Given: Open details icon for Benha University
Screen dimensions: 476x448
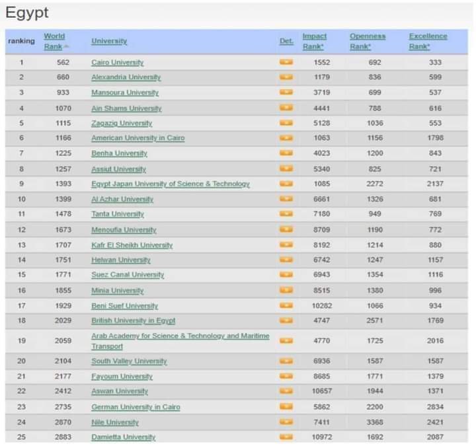Looking at the screenshot, I should point(286,153).
